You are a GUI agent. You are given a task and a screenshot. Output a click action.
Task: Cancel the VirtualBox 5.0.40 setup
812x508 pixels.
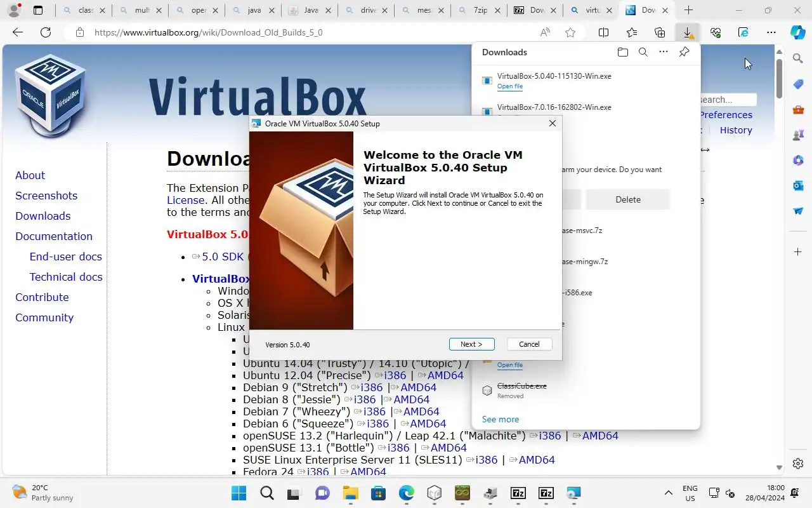point(529,344)
